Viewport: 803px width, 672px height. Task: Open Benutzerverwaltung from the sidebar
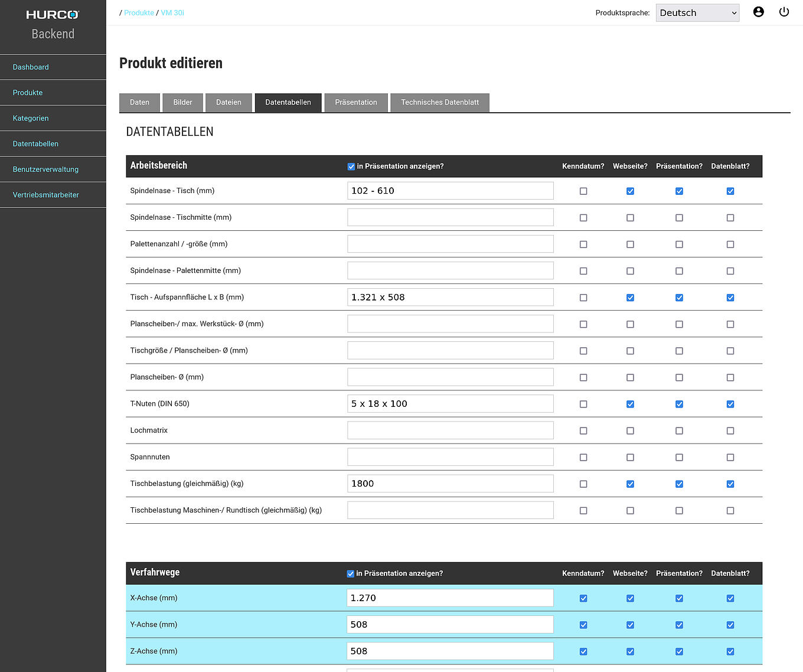(45, 169)
